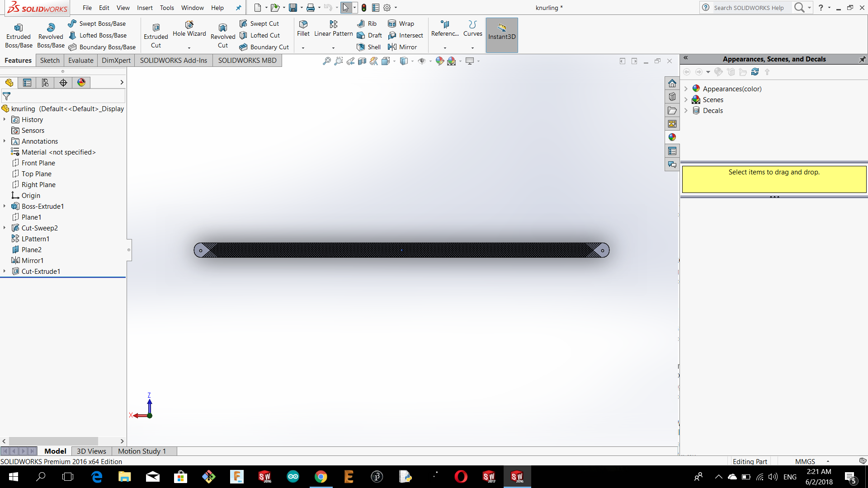Open Chrome from the taskbar
This screenshot has height=488, width=868.
click(x=321, y=477)
